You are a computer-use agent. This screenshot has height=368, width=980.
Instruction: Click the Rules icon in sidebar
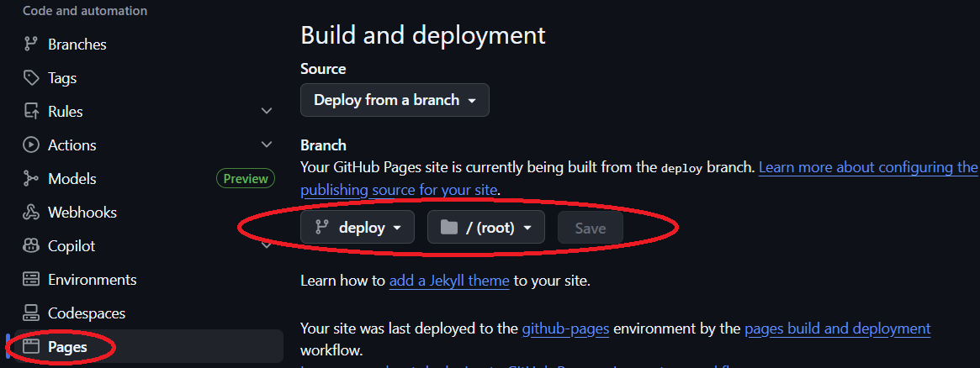click(x=31, y=112)
